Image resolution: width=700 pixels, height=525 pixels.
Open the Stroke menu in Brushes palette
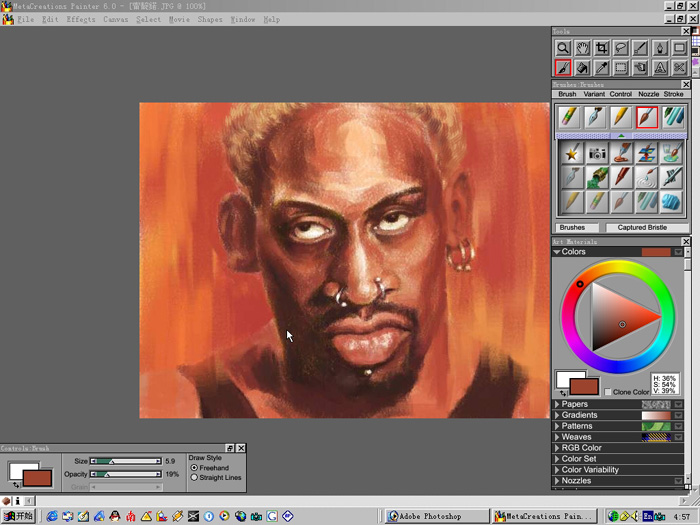point(673,94)
